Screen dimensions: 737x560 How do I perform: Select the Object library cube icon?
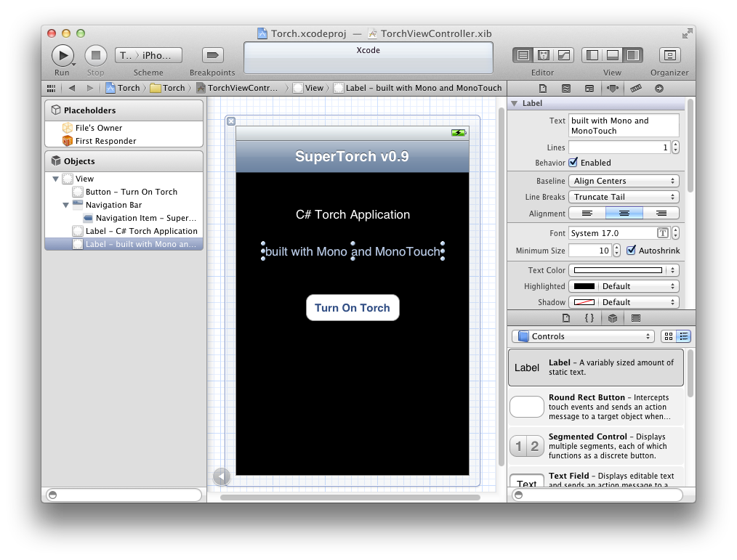click(613, 318)
